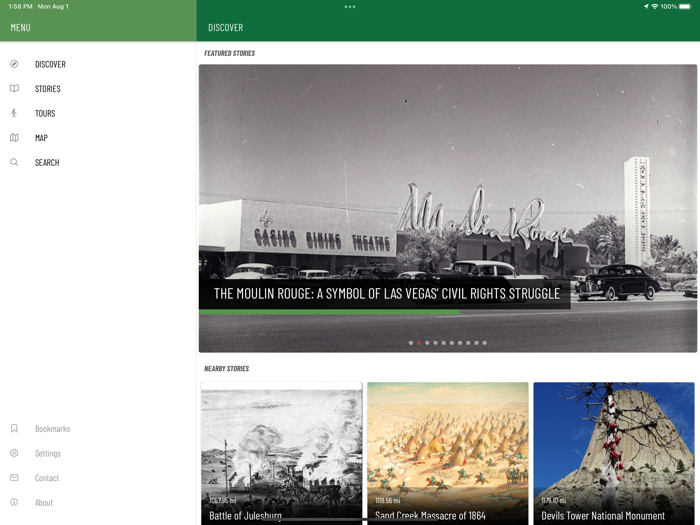This screenshot has height=525, width=700.
Task: Click the MENU header title
Action: tap(21, 28)
